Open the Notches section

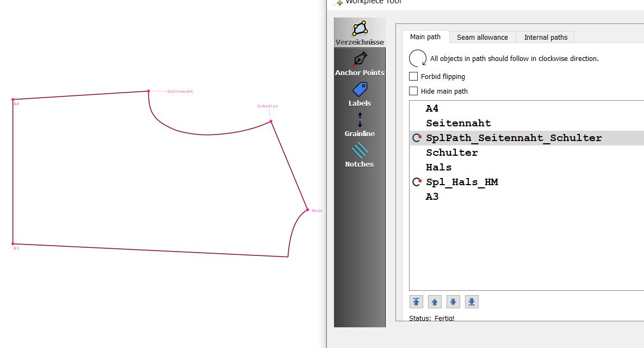point(360,155)
